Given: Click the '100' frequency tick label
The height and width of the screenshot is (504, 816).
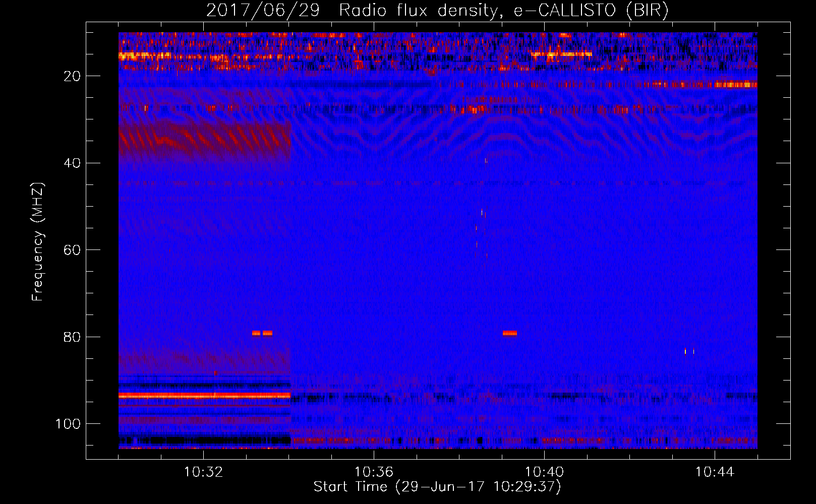Looking at the screenshot, I should coord(68,424).
